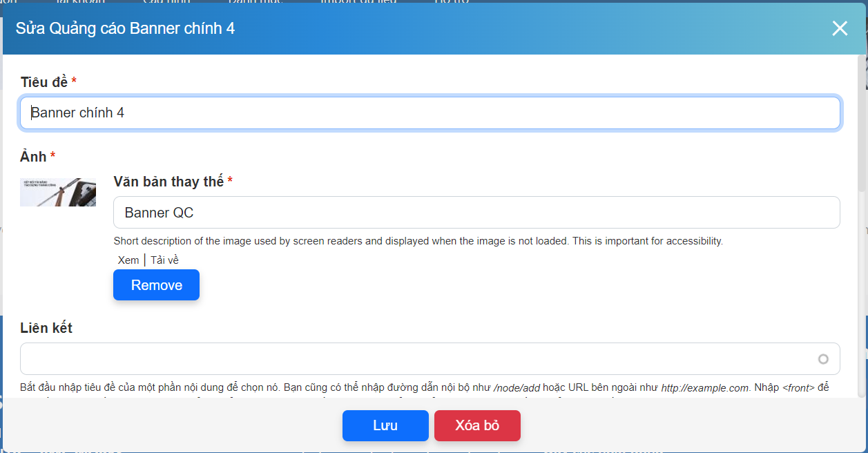
Task: Focus the Tiêu đề text field
Action: click(430, 113)
